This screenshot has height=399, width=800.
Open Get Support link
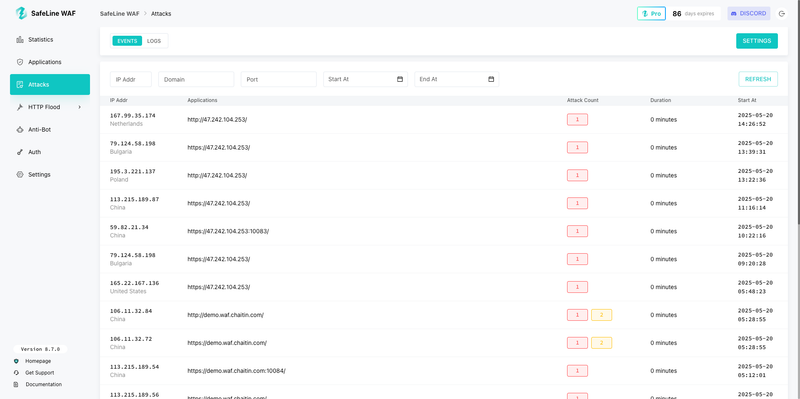click(x=40, y=373)
